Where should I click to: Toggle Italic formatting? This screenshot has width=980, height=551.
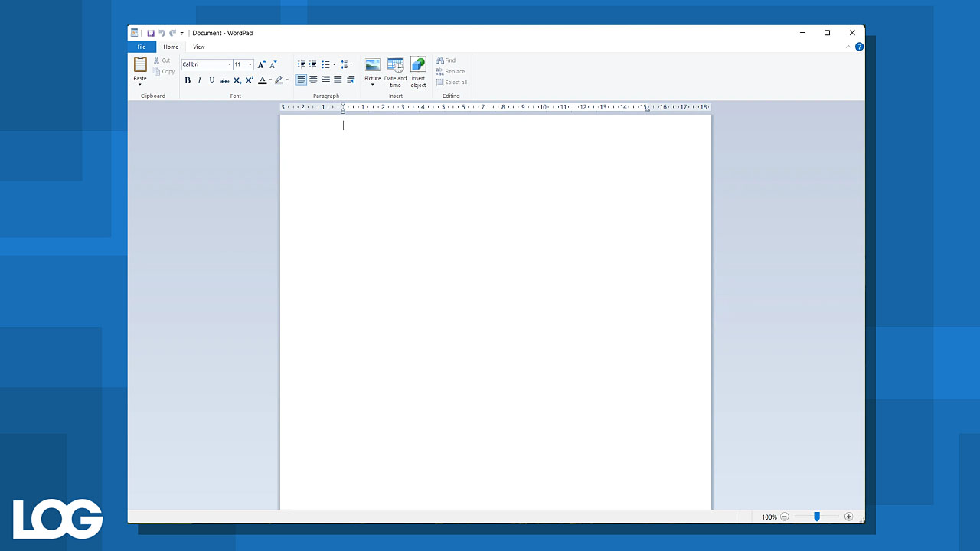click(x=200, y=80)
